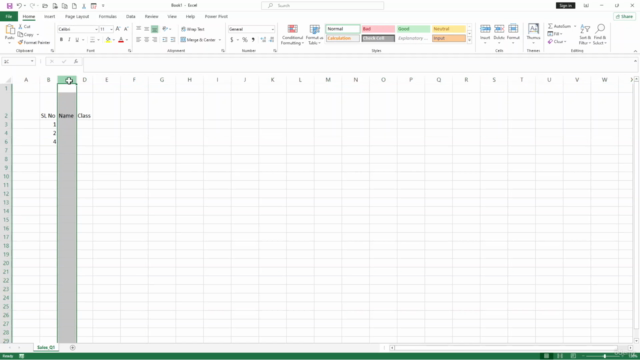Select the Sales_Q1 sheet tab

(46, 347)
